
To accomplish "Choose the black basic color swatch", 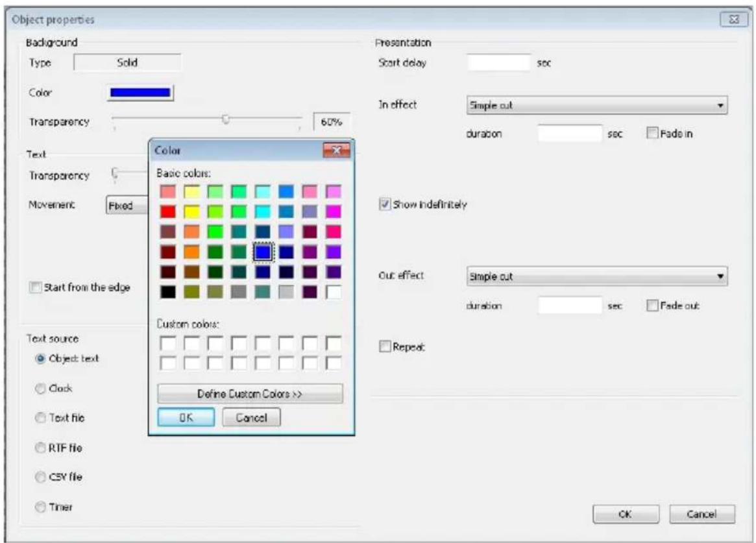I will (x=168, y=292).
